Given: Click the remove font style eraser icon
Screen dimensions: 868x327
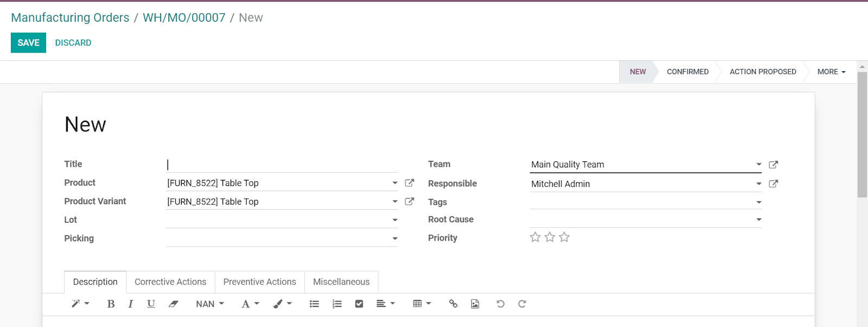Looking at the screenshot, I should (173, 304).
